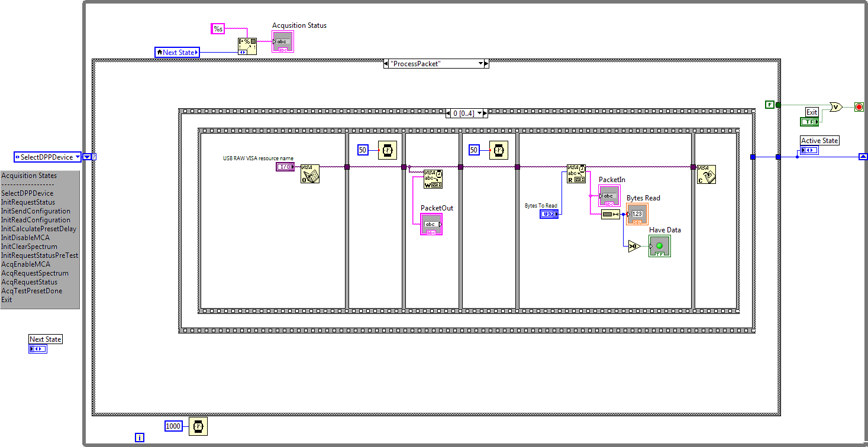Select the VISA Read function node

[x=576, y=174]
